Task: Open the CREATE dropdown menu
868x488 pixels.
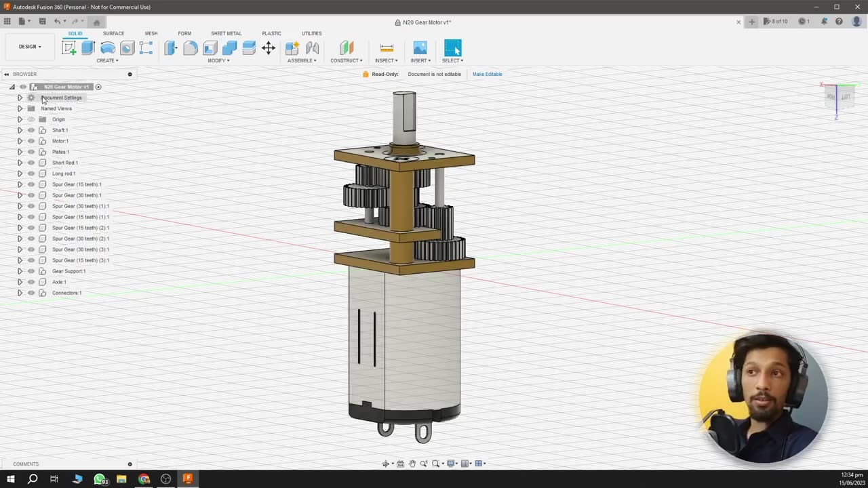Action: pos(107,60)
